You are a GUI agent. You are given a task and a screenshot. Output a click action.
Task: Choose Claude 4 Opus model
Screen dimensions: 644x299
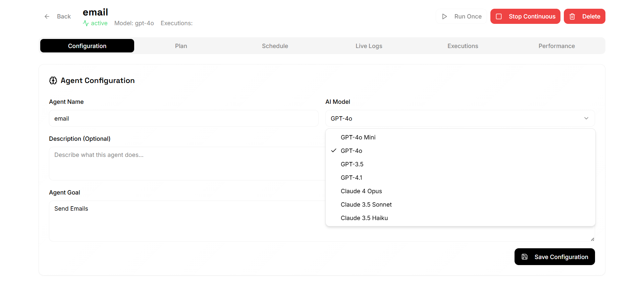pyautogui.click(x=460, y=191)
